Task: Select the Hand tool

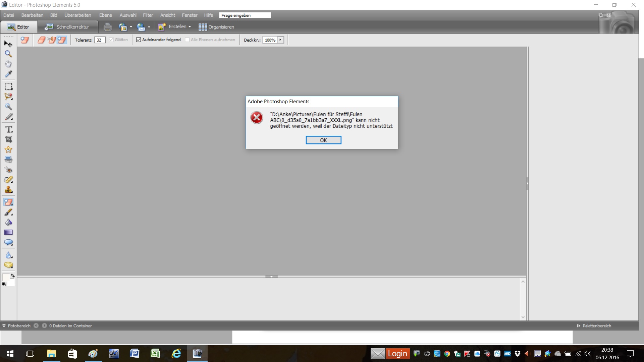Action: pyautogui.click(x=8, y=64)
